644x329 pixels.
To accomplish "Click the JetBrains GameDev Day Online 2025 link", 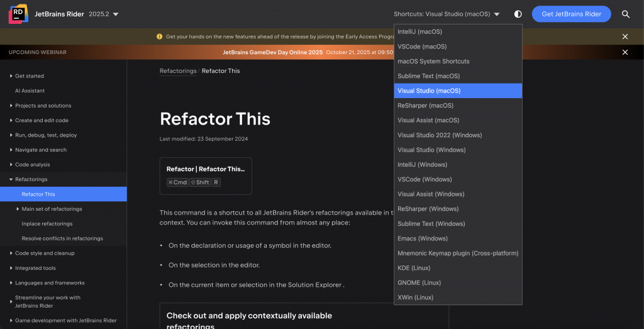I will coord(273,52).
